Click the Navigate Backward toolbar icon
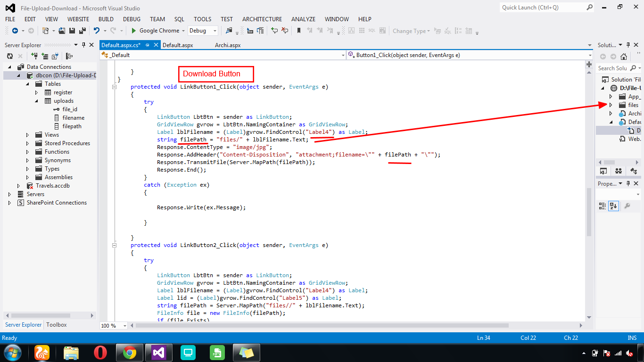 [15, 31]
